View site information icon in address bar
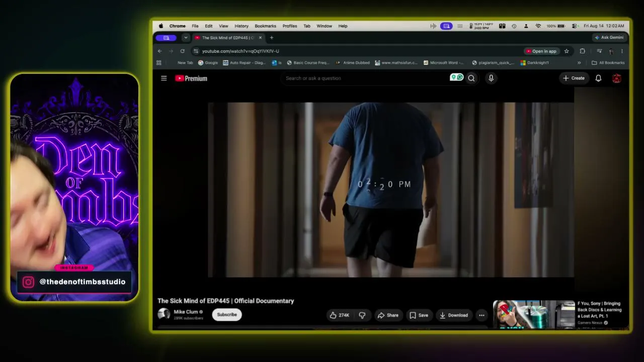This screenshot has height=362, width=644. click(x=196, y=51)
